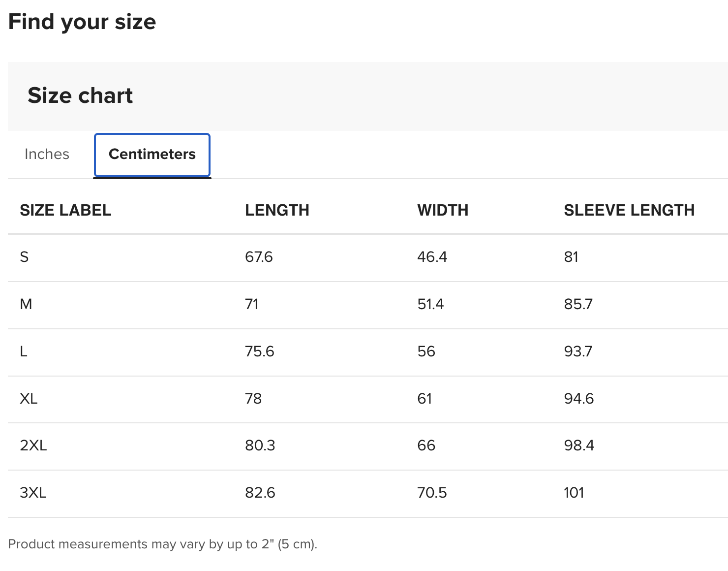The width and height of the screenshot is (728, 571).
Task: Click width value 70.5
Action: tap(432, 493)
